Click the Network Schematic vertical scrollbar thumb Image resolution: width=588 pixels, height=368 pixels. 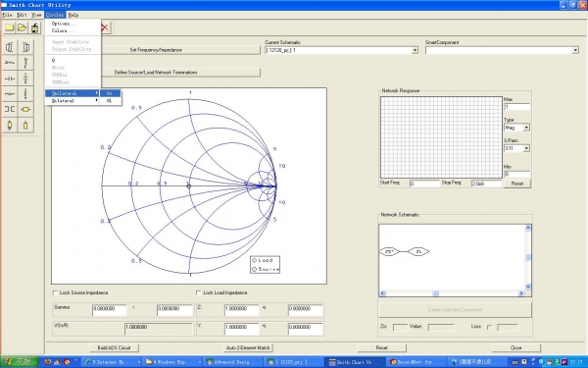pos(528,257)
